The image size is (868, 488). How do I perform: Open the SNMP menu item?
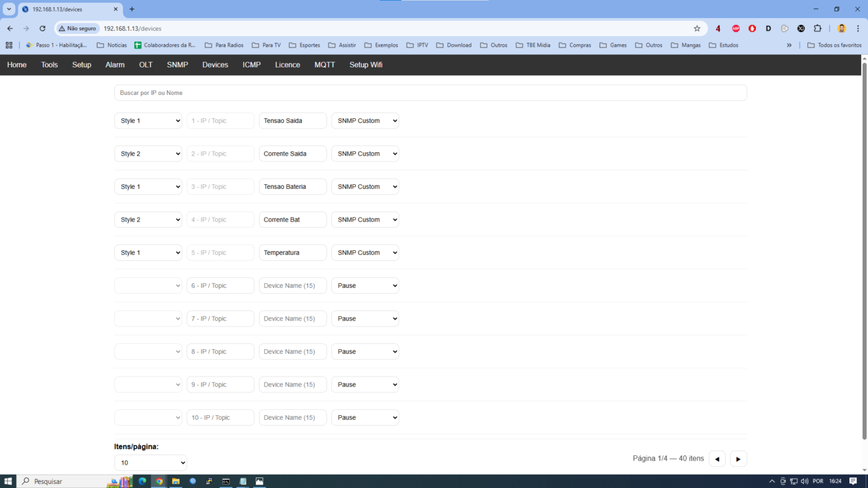pyautogui.click(x=178, y=65)
